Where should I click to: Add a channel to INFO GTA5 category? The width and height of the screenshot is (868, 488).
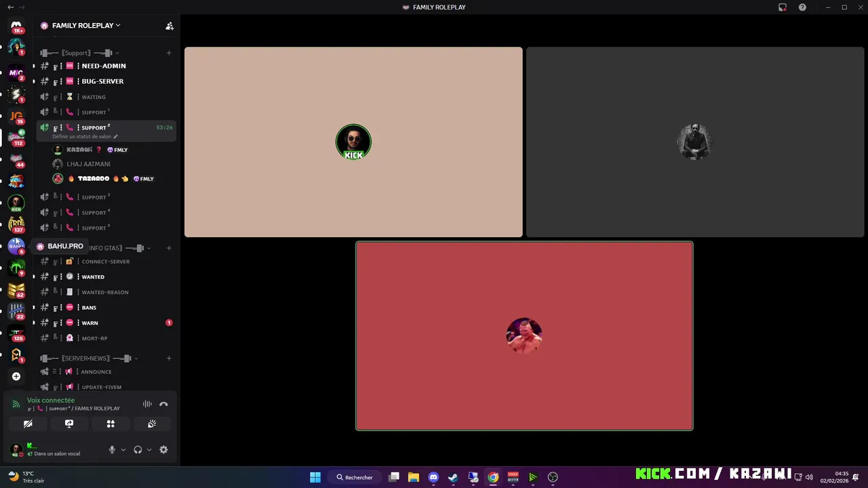click(x=169, y=248)
